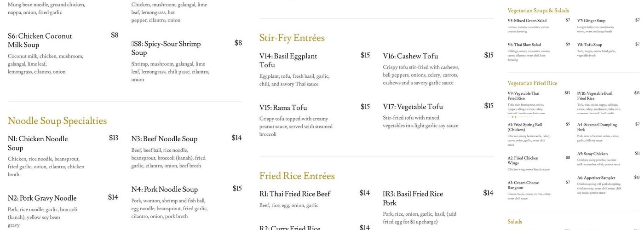Click the N2: Pork Gravy Noodle title
The height and width of the screenshot is (230, 644).
pos(42,198)
